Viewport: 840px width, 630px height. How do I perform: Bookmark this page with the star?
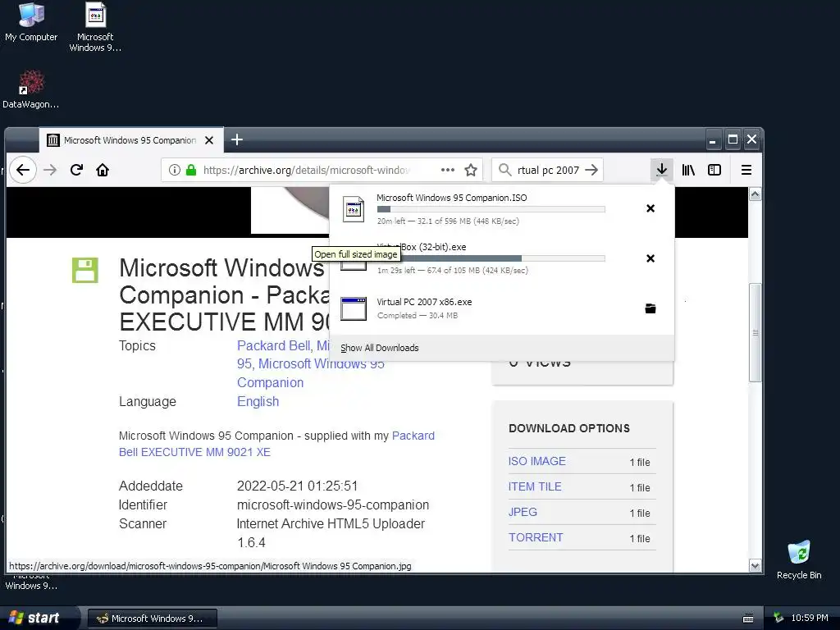coord(470,170)
